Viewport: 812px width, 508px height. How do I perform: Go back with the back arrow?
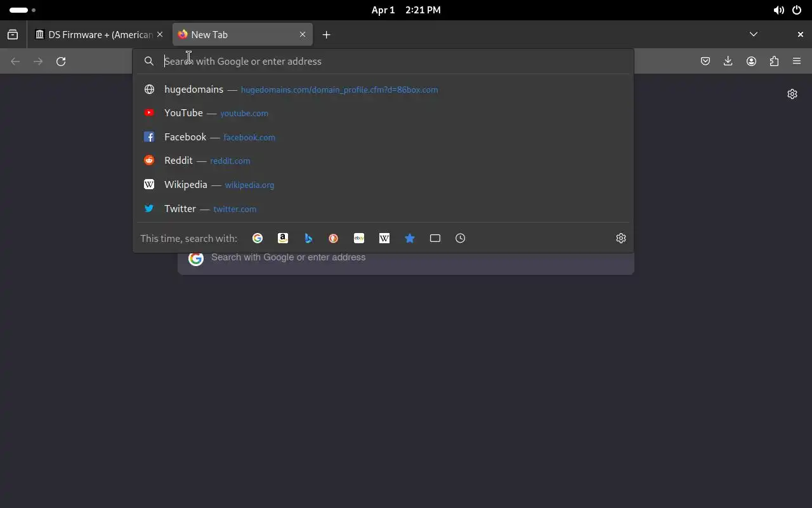[15, 62]
